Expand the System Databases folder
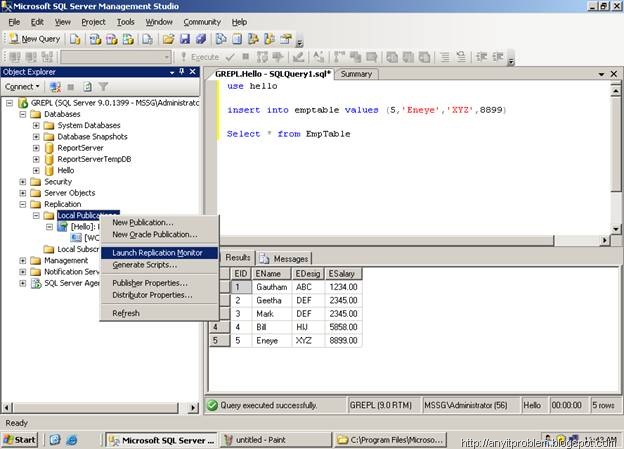The height and width of the screenshot is (449, 624). coord(36,125)
